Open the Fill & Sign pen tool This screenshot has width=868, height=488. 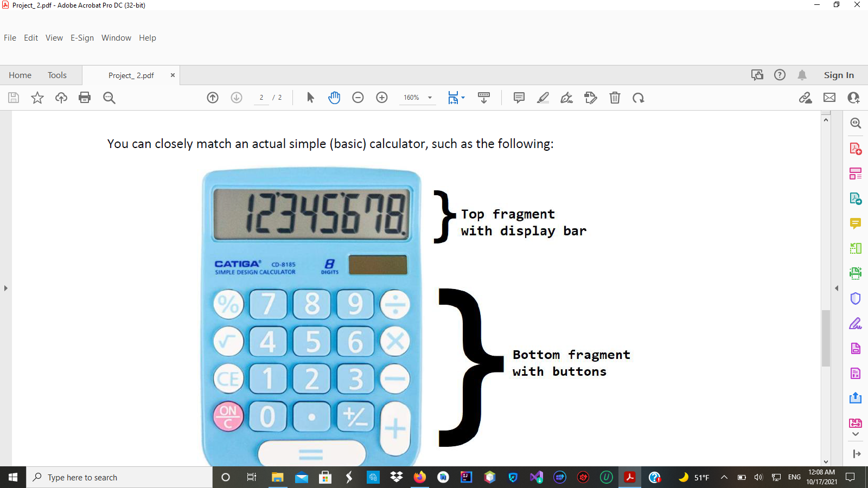pyautogui.click(x=566, y=98)
